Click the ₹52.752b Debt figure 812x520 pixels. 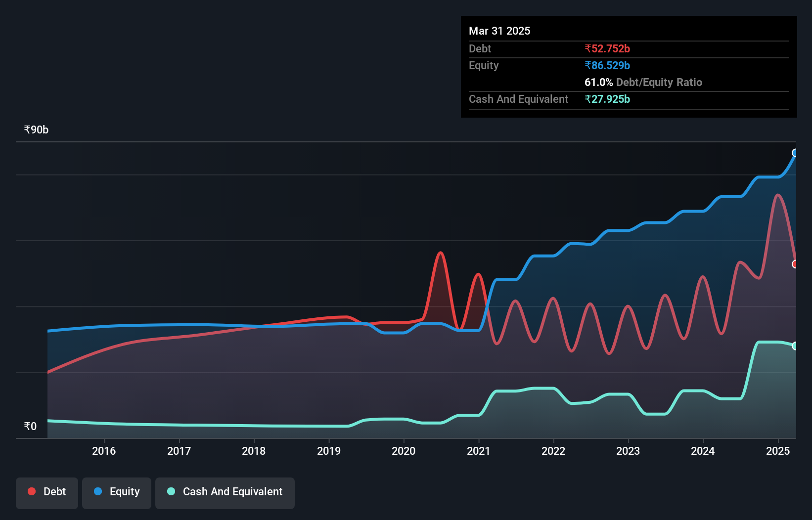pyautogui.click(x=607, y=48)
